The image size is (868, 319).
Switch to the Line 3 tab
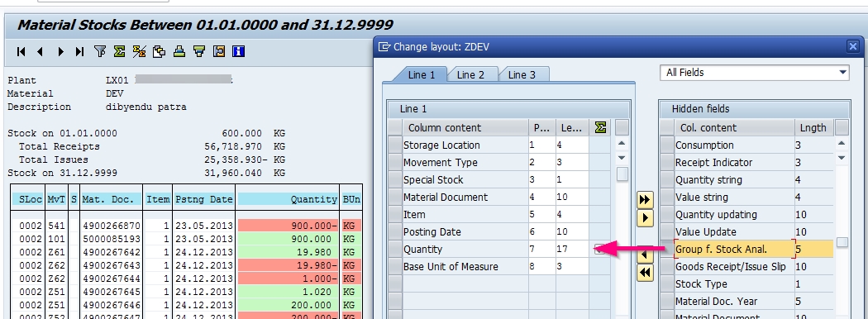[x=522, y=74]
